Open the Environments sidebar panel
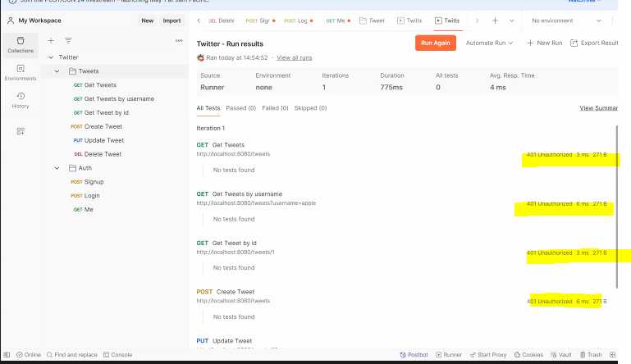Image resolution: width=631 pixels, height=364 pixels. coord(21,73)
